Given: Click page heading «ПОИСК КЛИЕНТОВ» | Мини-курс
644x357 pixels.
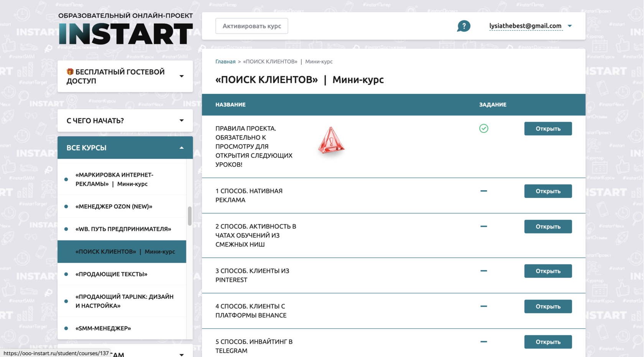Looking at the screenshot, I should tap(299, 79).
